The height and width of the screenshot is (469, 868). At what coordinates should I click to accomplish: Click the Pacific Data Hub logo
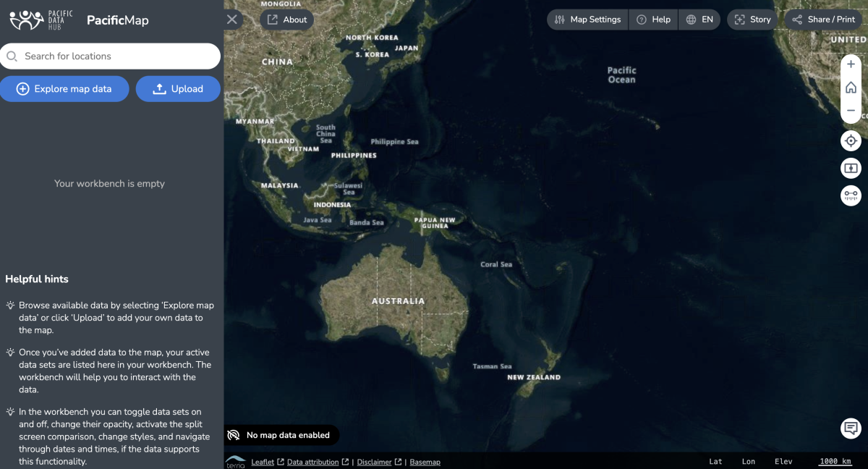click(41, 20)
